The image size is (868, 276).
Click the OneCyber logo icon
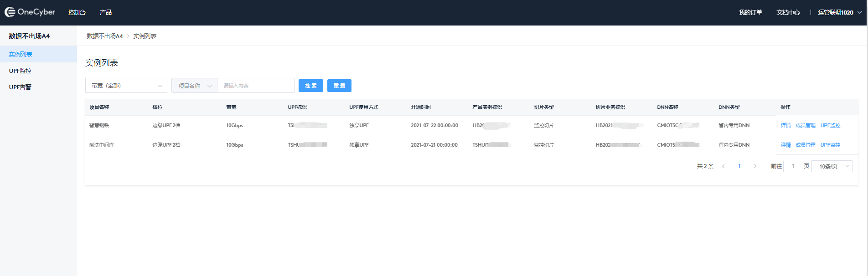tap(10, 12)
